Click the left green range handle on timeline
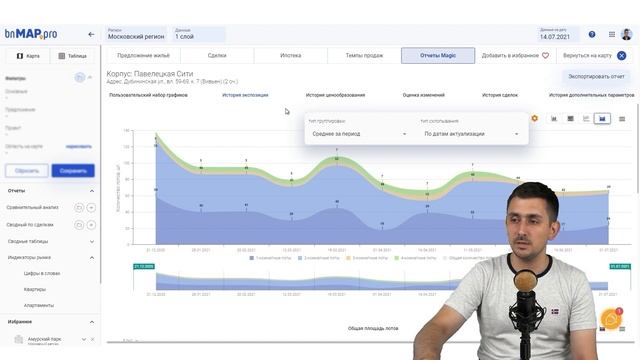Screen dimensions: 640x360 pos(144,267)
